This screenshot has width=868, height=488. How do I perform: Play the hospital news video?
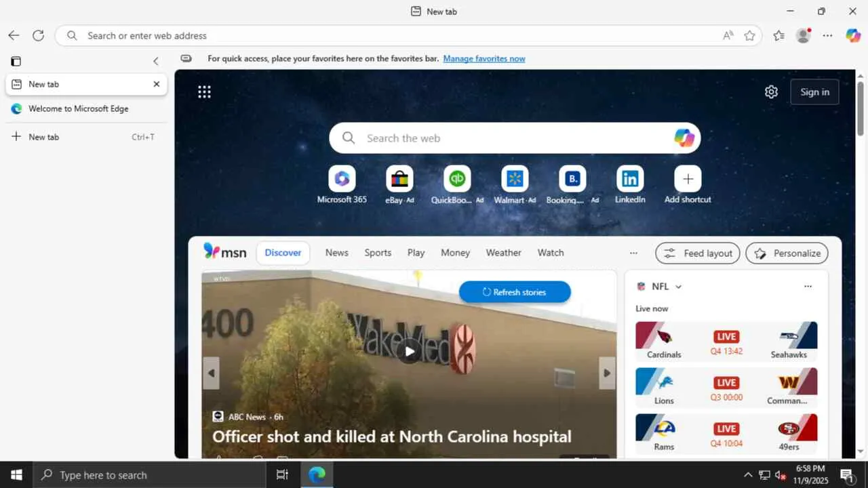[409, 351]
